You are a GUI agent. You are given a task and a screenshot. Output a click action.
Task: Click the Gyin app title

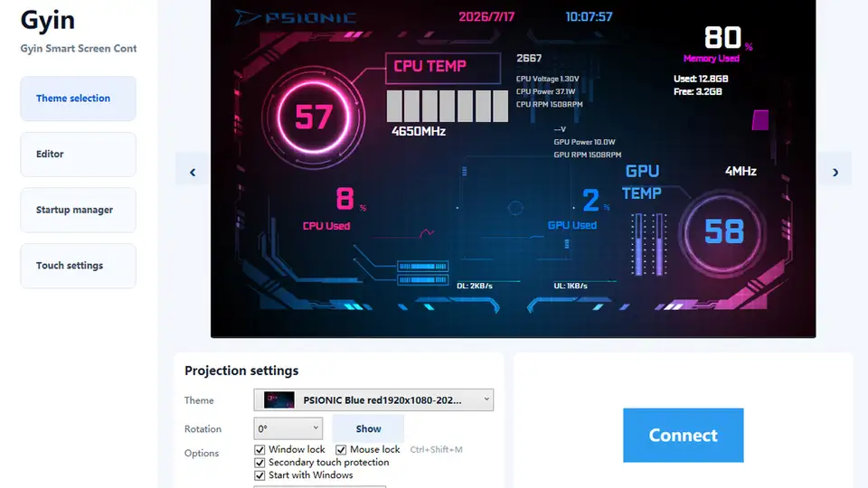click(x=48, y=21)
